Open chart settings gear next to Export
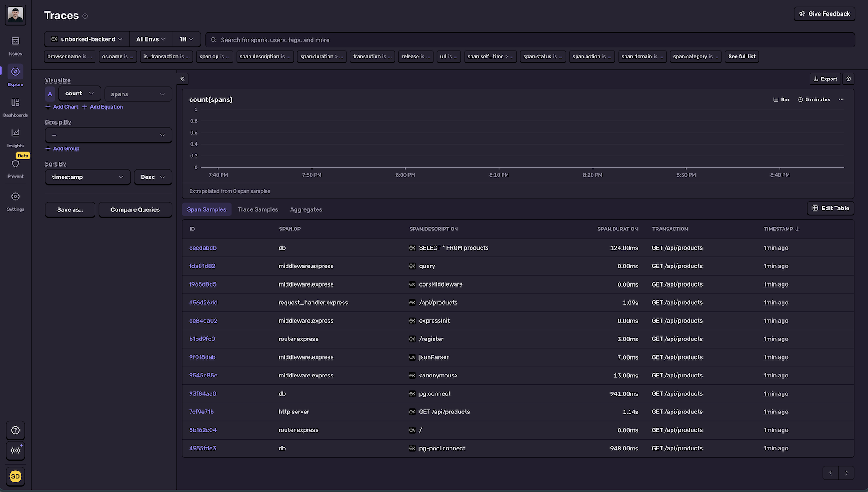868x492 pixels. point(848,79)
